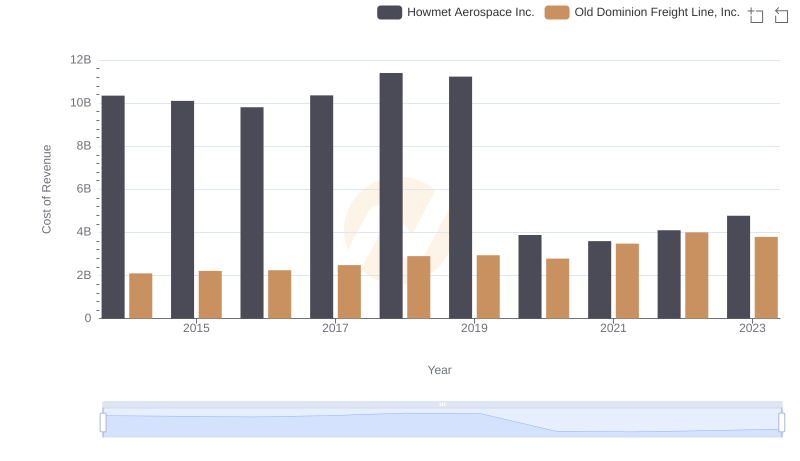The width and height of the screenshot is (800, 461).
Task: Click the Howmet bar for 2021
Action: 599,280
